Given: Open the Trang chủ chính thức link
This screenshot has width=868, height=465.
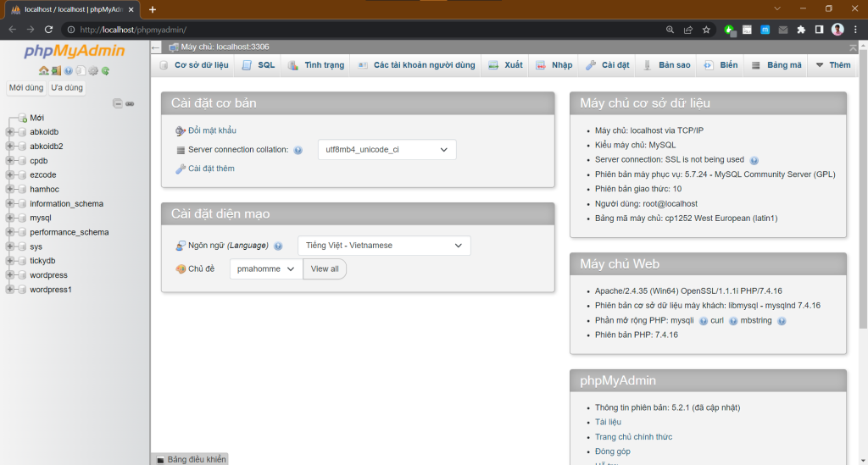Looking at the screenshot, I should pyautogui.click(x=633, y=437).
